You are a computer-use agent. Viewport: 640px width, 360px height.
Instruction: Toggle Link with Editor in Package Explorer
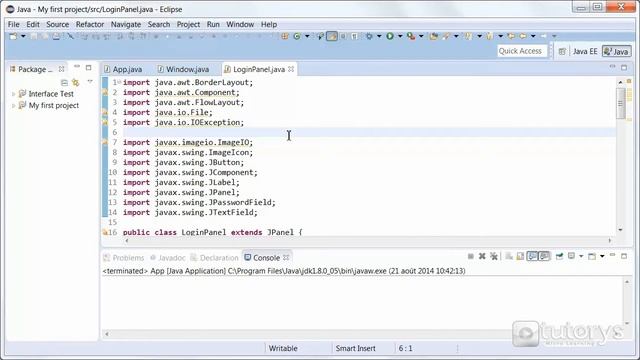pyautogui.click(x=76, y=83)
